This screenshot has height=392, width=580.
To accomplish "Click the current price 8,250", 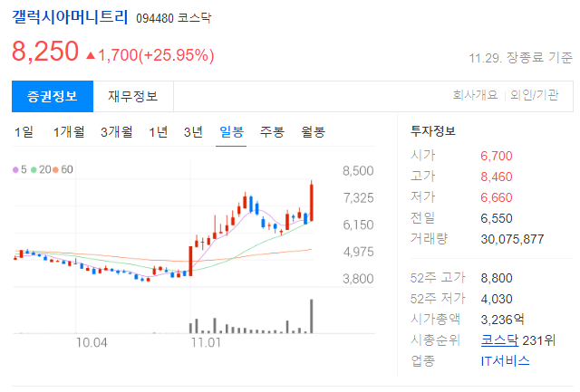I will coord(45,51).
